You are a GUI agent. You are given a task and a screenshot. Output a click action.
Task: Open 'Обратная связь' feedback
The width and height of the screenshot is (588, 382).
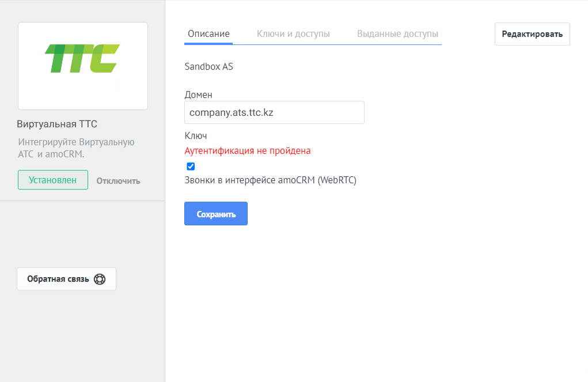[x=66, y=279]
